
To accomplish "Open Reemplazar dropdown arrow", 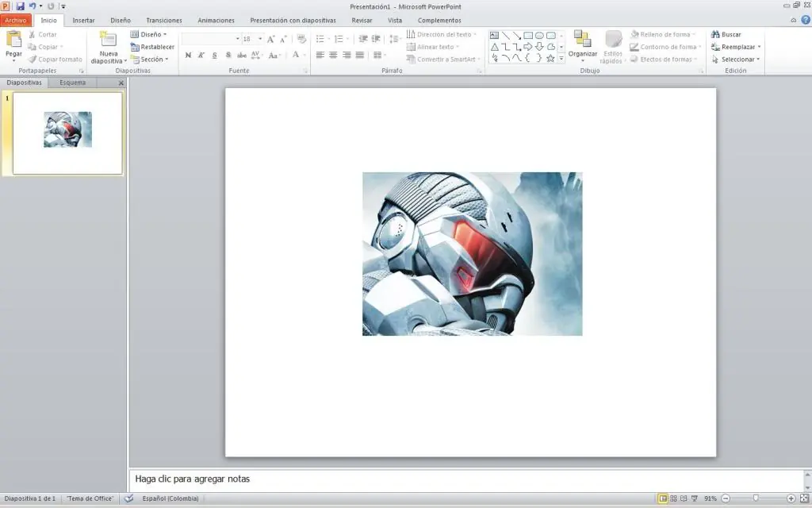I will pos(759,47).
